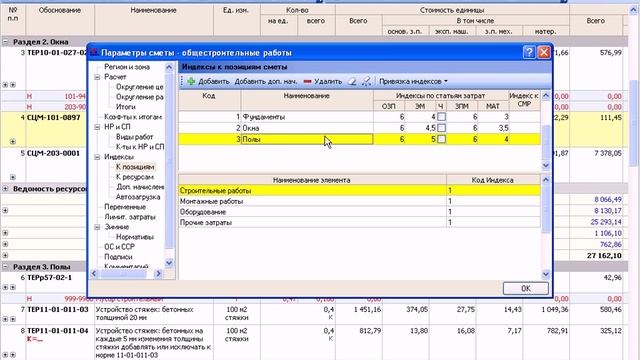Expand row СЦМ-203-0001 plus icon

click(x=13, y=177)
